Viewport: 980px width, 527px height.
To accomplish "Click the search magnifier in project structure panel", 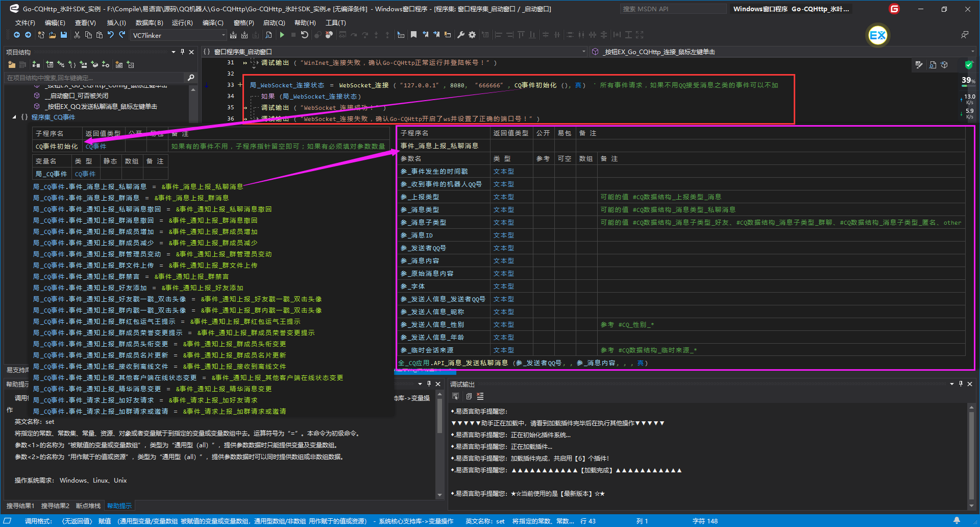I will pos(191,78).
